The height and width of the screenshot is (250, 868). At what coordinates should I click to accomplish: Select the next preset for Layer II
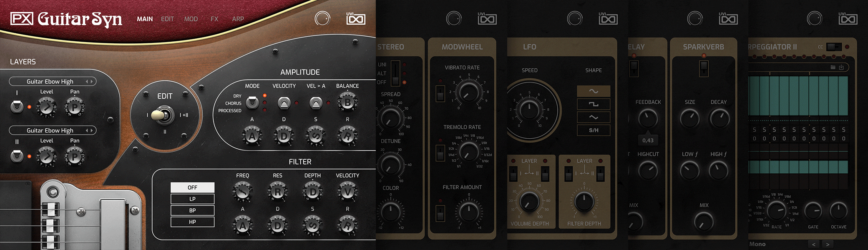coord(92,130)
